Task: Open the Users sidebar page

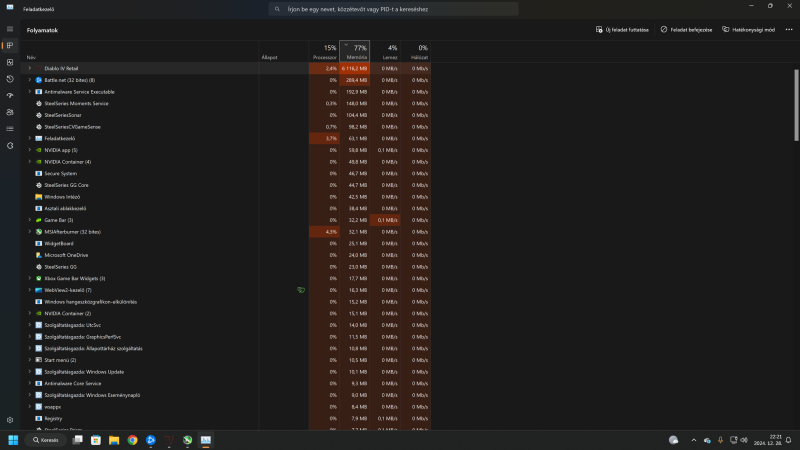Action: pyautogui.click(x=10, y=112)
